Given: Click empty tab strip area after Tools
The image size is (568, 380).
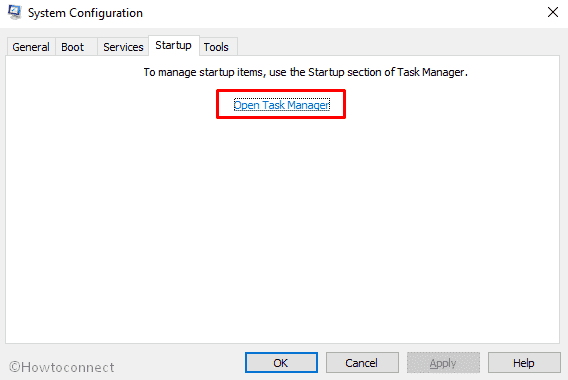Looking at the screenshot, I should [x=398, y=46].
